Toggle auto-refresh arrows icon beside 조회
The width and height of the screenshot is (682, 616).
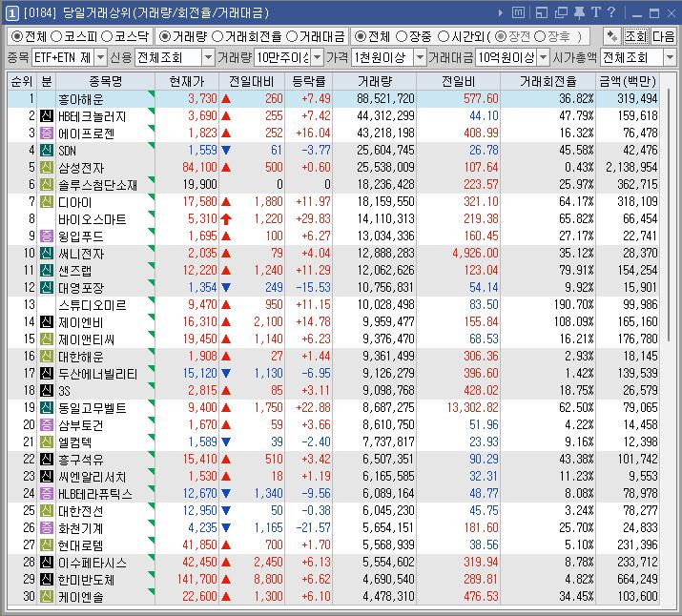point(612,36)
